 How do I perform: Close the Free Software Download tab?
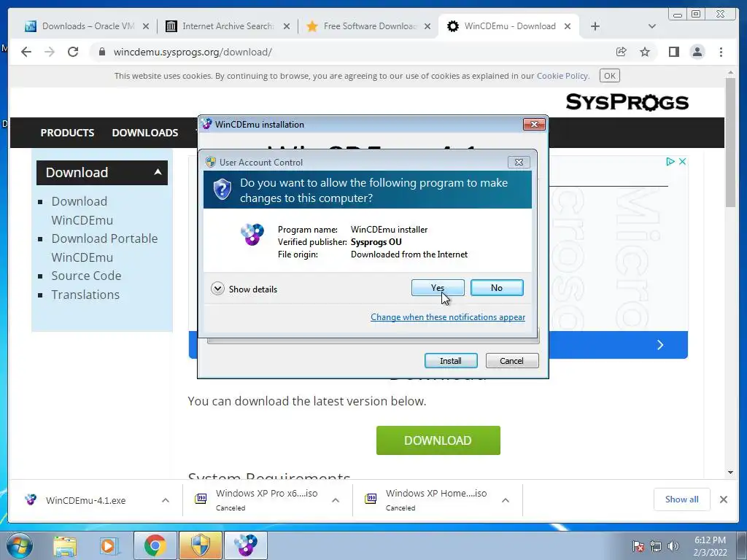click(427, 26)
